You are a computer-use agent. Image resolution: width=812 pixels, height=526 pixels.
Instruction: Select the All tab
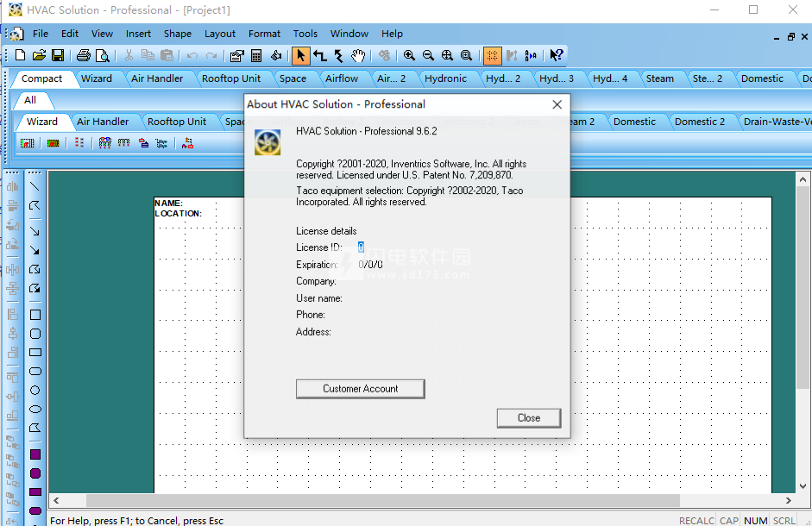pos(30,100)
